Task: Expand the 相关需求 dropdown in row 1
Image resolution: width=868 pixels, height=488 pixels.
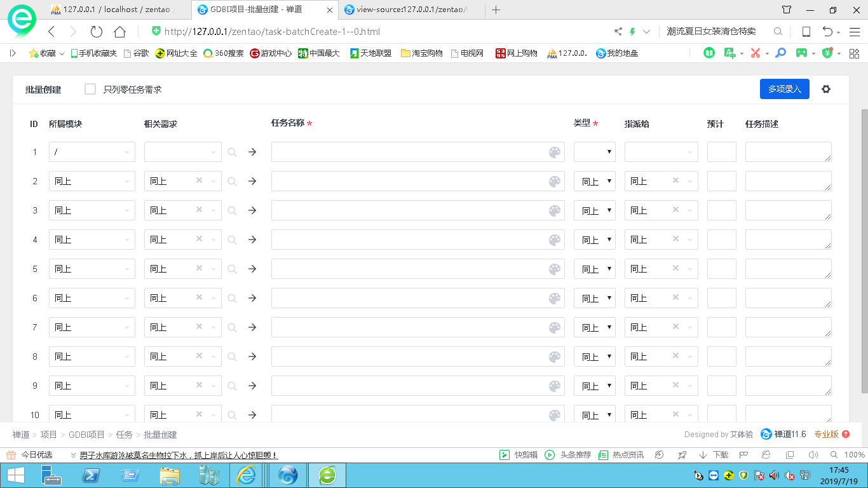Action: point(183,152)
